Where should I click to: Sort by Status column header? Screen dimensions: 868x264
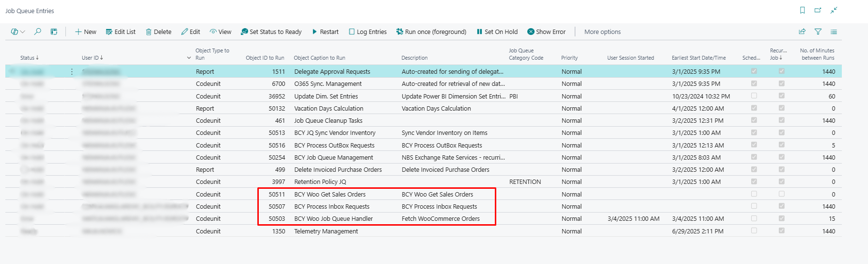click(x=29, y=58)
